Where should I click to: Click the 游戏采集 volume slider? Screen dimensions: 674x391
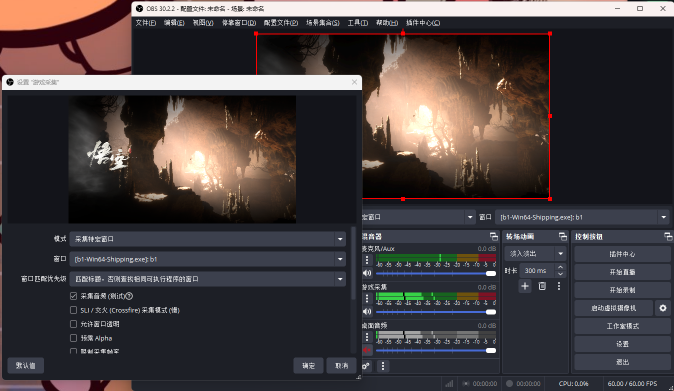[436, 312]
